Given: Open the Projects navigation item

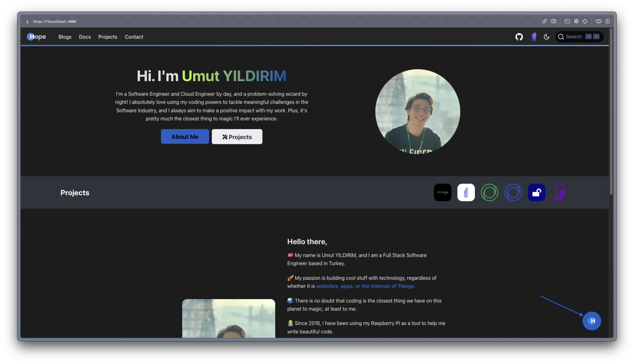Looking at the screenshot, I should coord(108,37).
